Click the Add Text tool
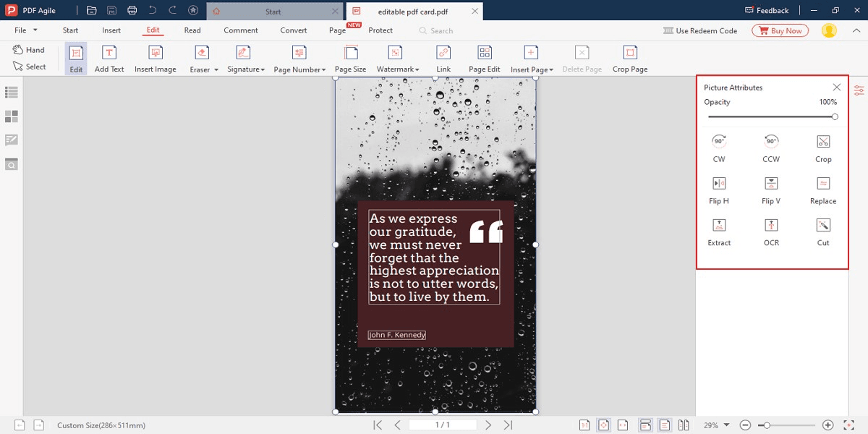The width and height of the screenshot is (868, 434). click(109, 59)
